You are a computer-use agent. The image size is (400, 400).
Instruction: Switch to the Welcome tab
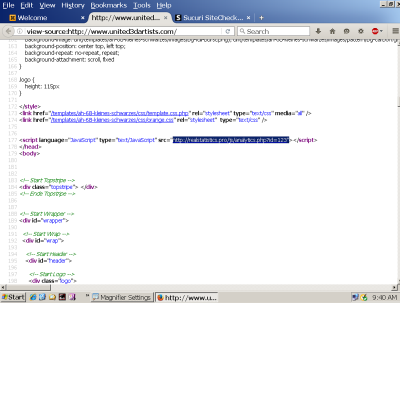coord(47,18)
